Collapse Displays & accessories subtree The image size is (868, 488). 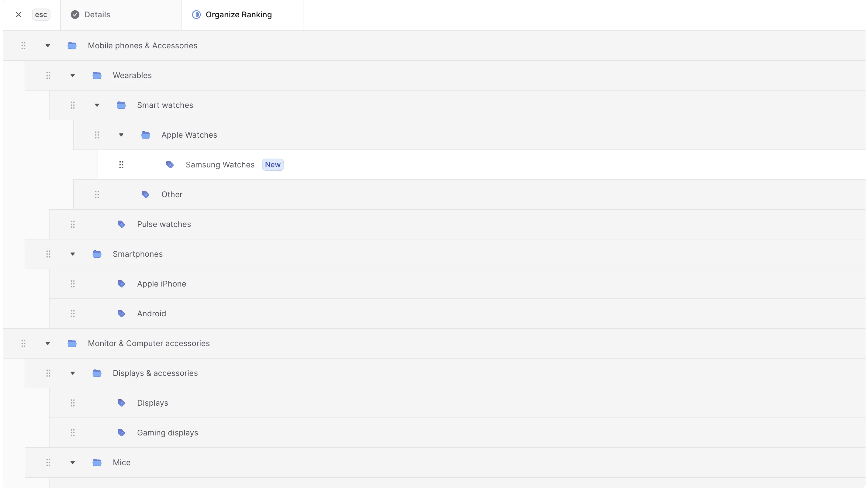tap(72, 373)
